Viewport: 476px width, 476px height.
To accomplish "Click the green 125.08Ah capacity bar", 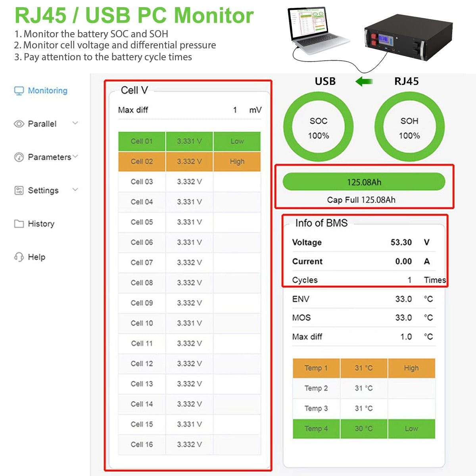I will [x=364, y=182].
